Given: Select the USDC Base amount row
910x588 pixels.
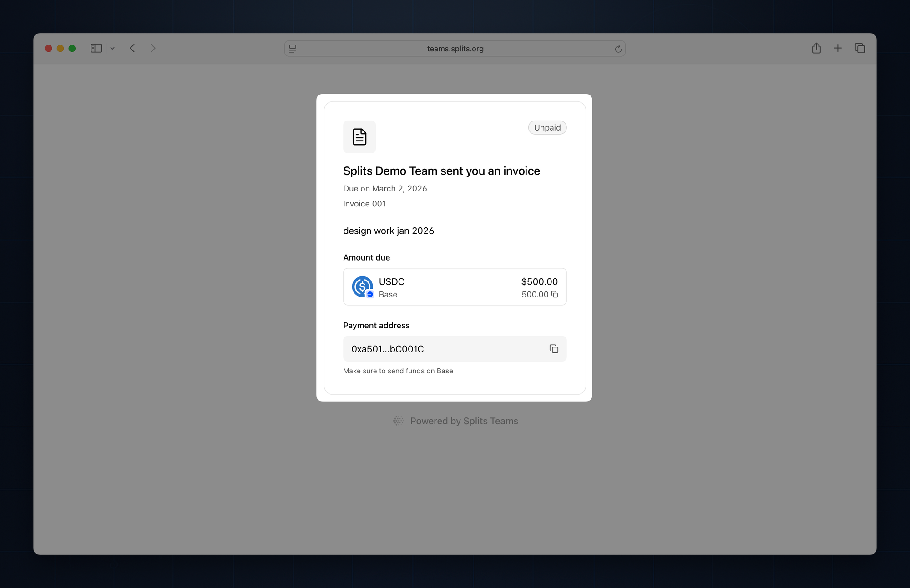Looking at the screenshot, I should [455, 287].
